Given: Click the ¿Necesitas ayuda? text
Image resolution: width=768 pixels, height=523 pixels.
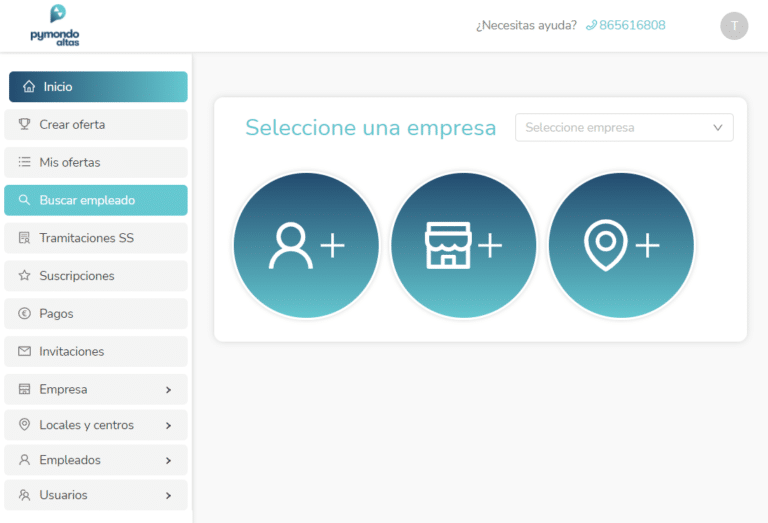Looking at the screenshot, I should [x=527, y=25].
